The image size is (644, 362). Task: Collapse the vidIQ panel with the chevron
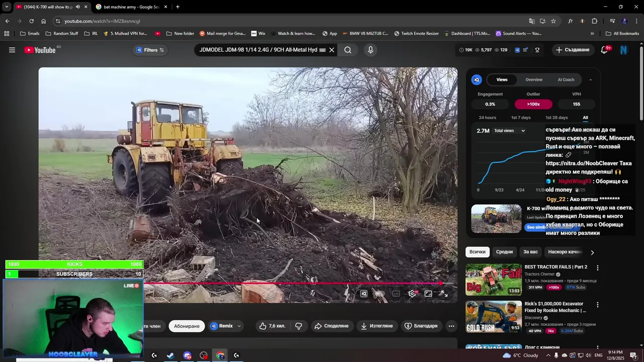click(x=591, y=79)
